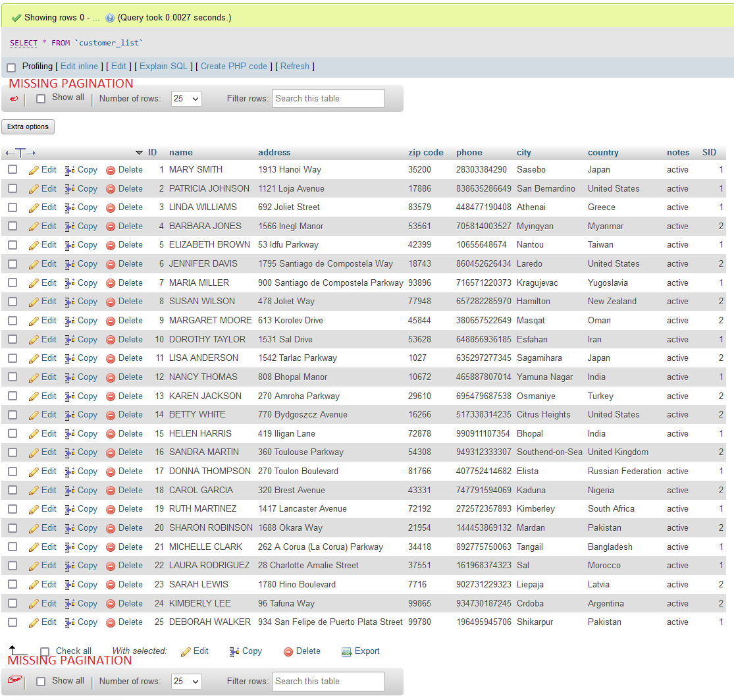Viewport: 734px width, 700px height.
Task: Check the Show all rows box
Action: [x=41, y=97]
